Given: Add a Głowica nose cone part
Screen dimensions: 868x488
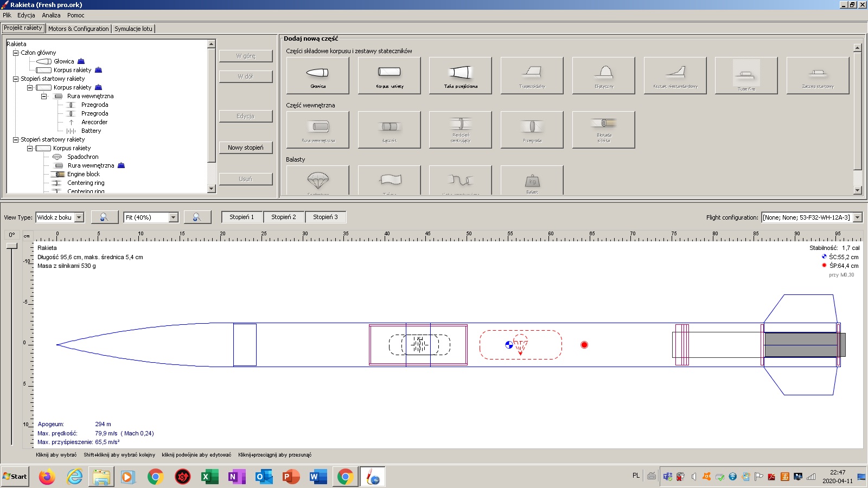Looking at the screenshot, I should pos(318,75).
